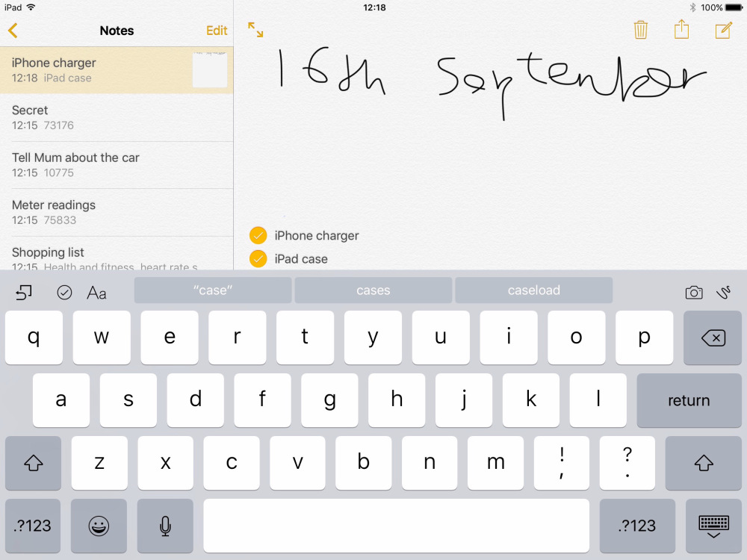This screenshot has height=560, width=747.
Task: Open Aa text formatting options
Action: point(96,293)
